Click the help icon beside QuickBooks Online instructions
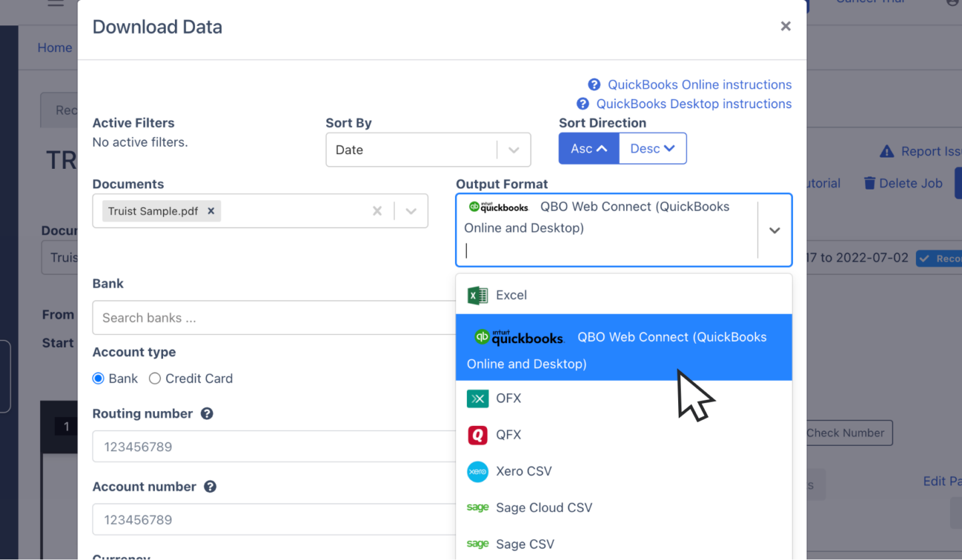 point(594,85)
